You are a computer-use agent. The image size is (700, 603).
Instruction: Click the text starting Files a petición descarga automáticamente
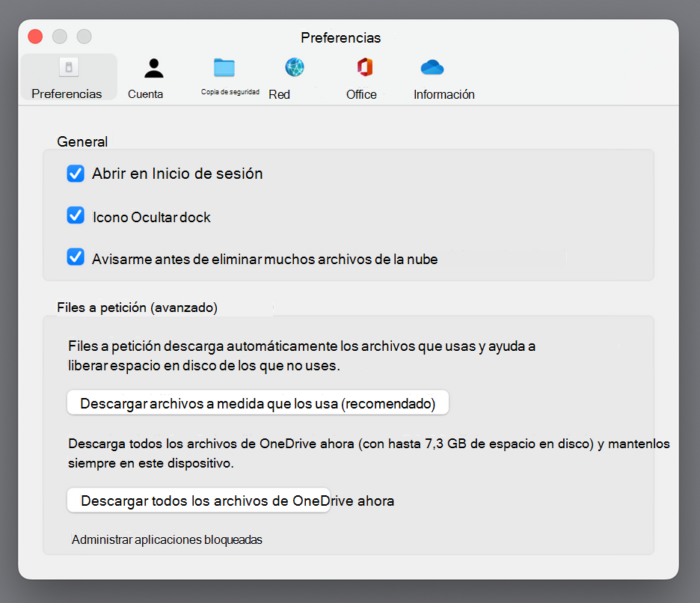pyautogui.click(x=302, y=355)
